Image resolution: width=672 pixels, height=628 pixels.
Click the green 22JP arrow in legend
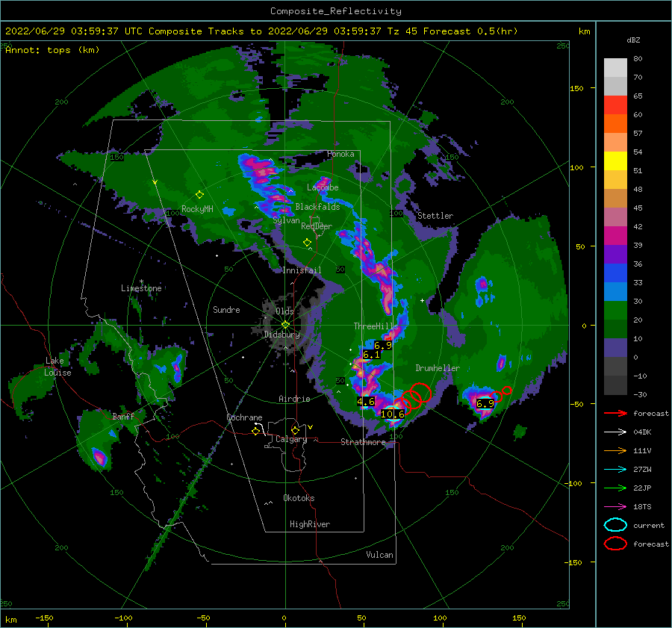point(615,488)
